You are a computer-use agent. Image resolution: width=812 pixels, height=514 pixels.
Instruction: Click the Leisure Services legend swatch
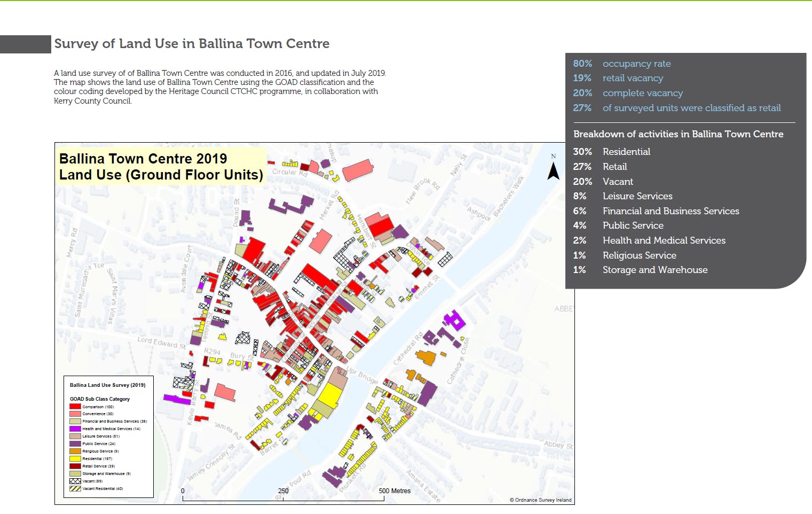pyautogui.click(x=75, y=437)
